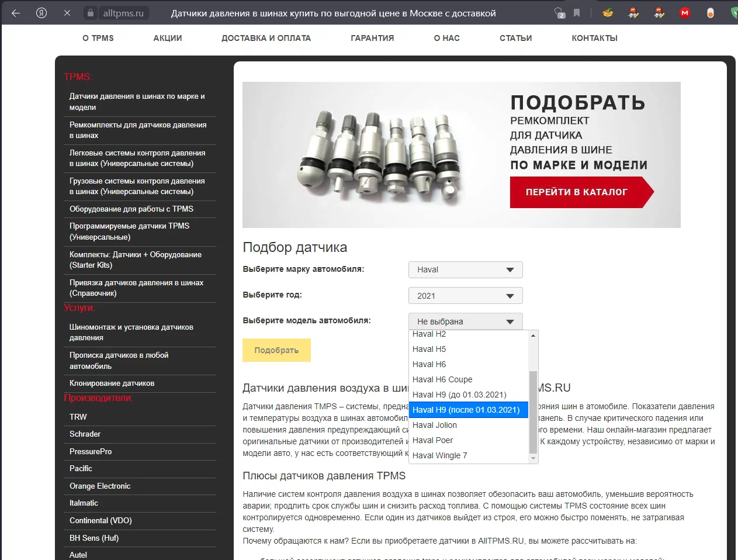This screenshot has height=560, width=738.
Task: Open the 'Orange Electronic' manufacturer link
Action: (x=100, y=486)
